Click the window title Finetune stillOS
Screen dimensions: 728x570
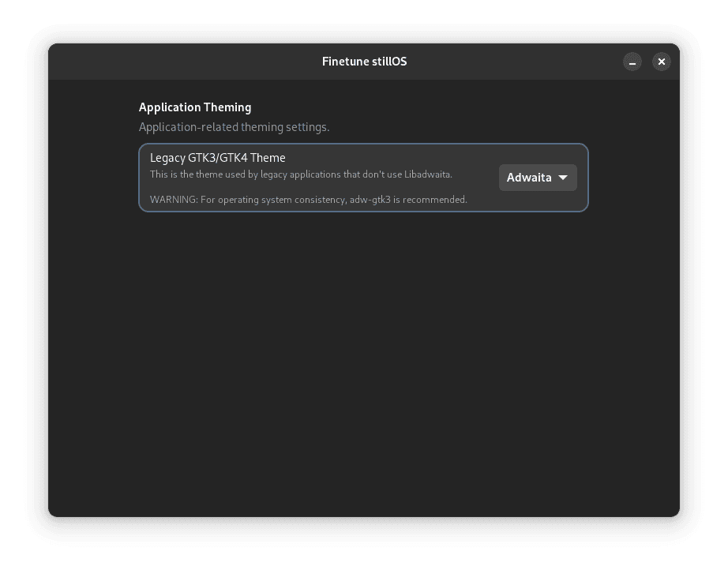point(364,62)
